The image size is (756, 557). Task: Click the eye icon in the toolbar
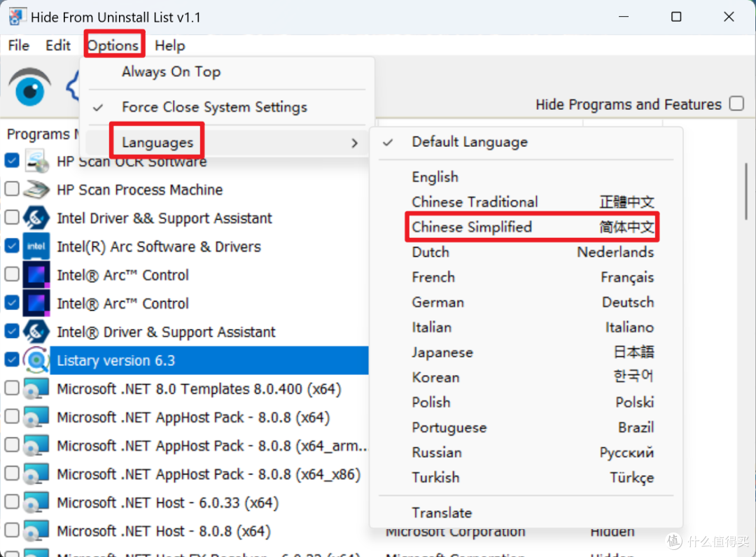(29, 87)
